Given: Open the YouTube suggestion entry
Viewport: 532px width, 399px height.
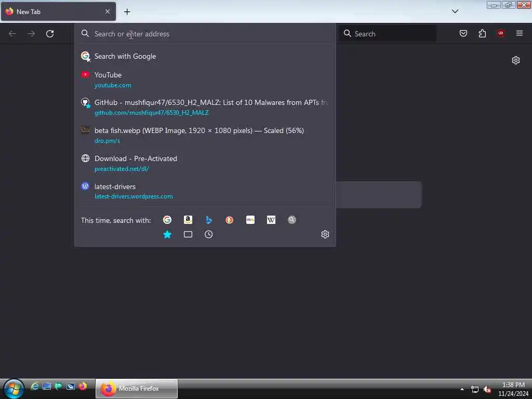Looking at the screenshot, I should (205, 79).
